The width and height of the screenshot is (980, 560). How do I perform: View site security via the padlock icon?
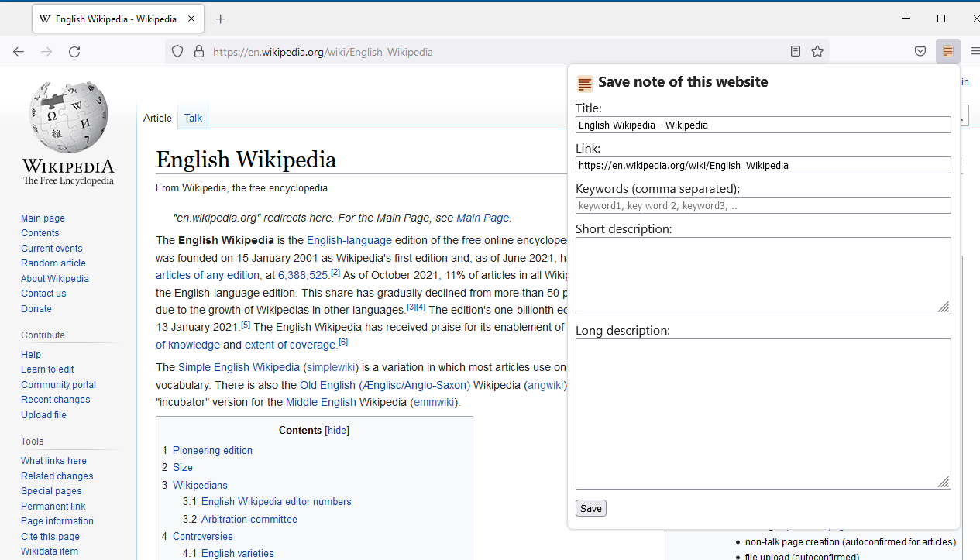[199, 52]
